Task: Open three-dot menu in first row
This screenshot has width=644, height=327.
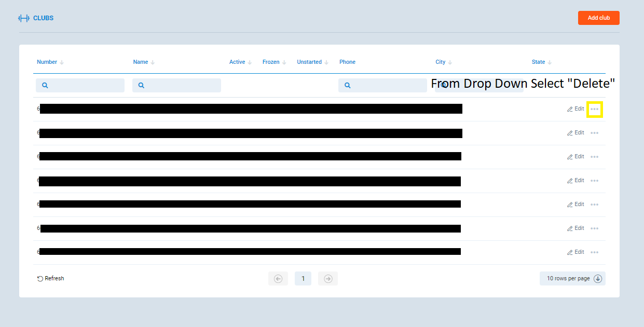Action: click(x=594, y=109)
